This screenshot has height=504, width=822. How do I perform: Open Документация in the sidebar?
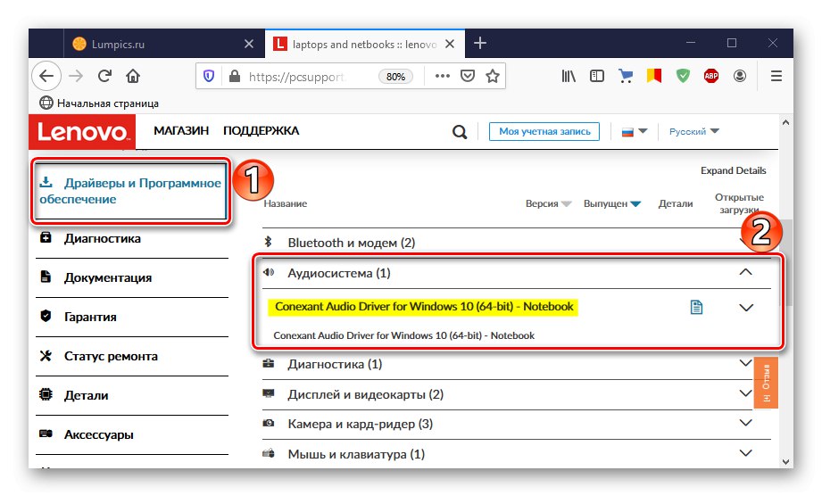pyautogui.click(x=107, y=277)
